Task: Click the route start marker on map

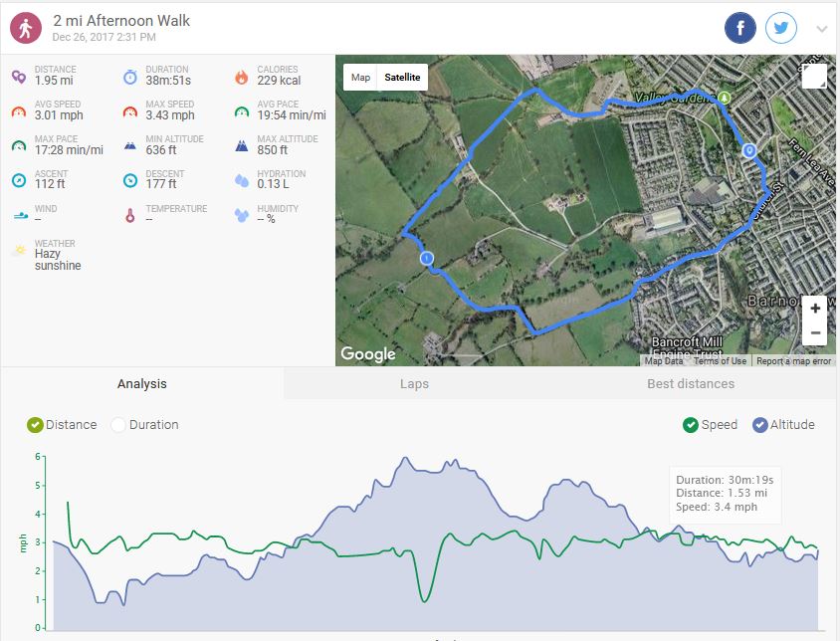Action: click(x=427, y=259)
